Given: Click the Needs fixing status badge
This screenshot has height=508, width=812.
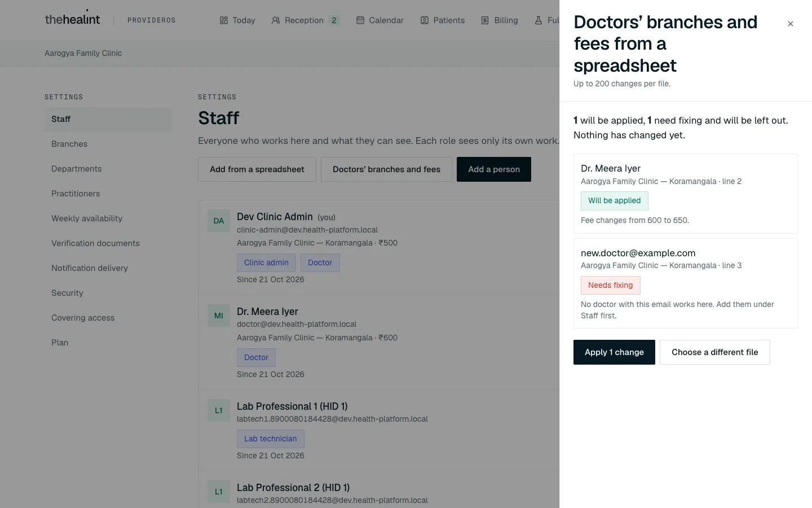Looking at the screenshot, I should [x=611, y=285].
